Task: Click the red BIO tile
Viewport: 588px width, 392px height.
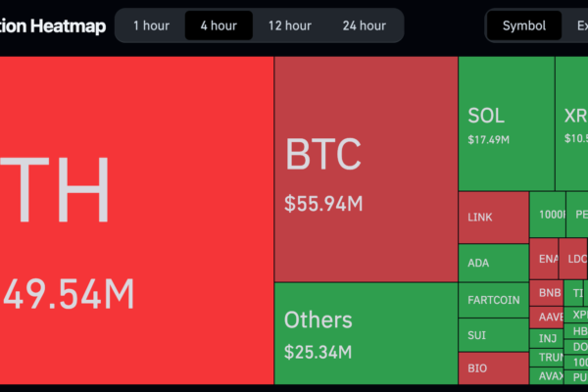Action: coord(493,368)
